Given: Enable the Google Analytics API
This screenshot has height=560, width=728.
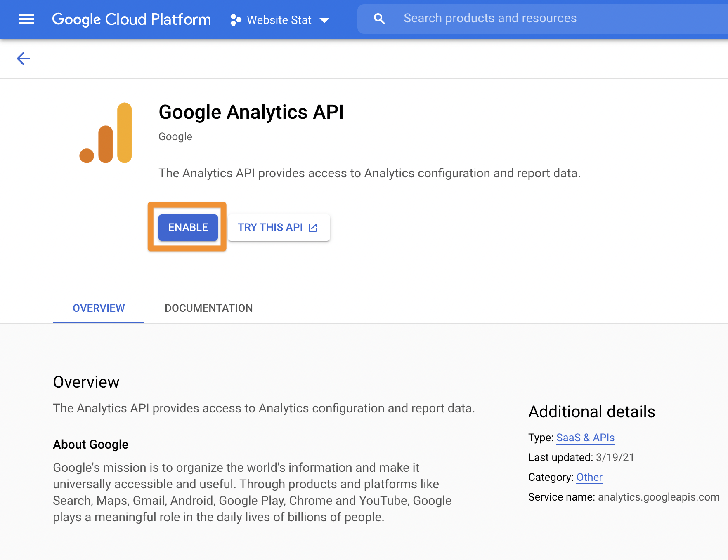Looking at the screenshot, I should click(x=188, y=227).
